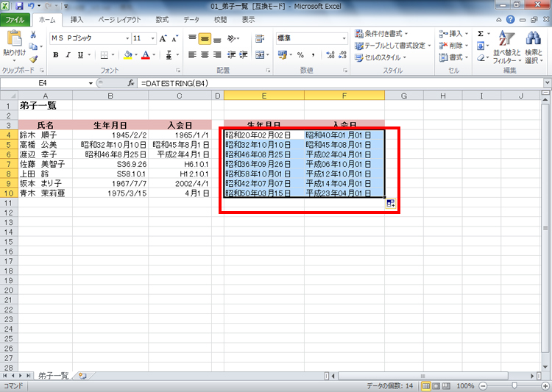Click the Paste clipboard icon
Viewport: 552px width, 392px height.
coord(14,39)
